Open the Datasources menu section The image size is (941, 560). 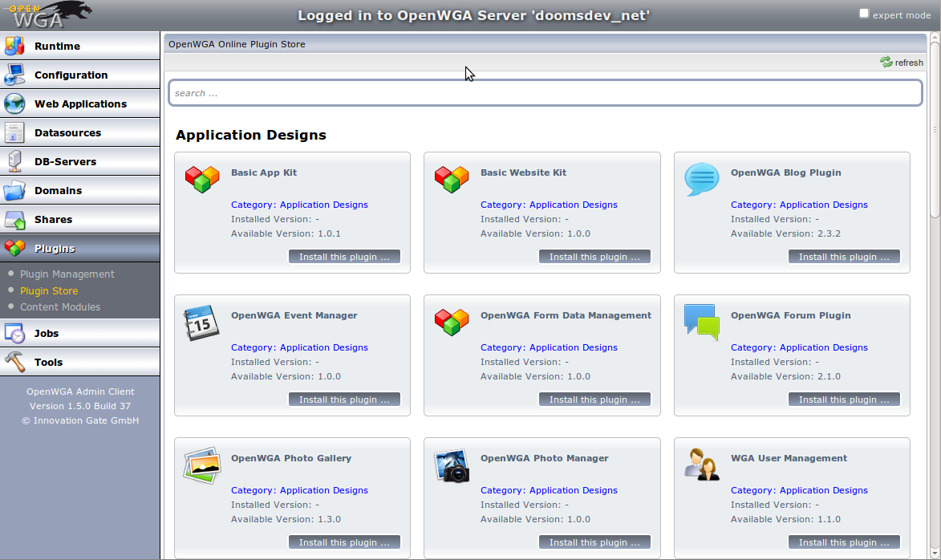point(79,132)
